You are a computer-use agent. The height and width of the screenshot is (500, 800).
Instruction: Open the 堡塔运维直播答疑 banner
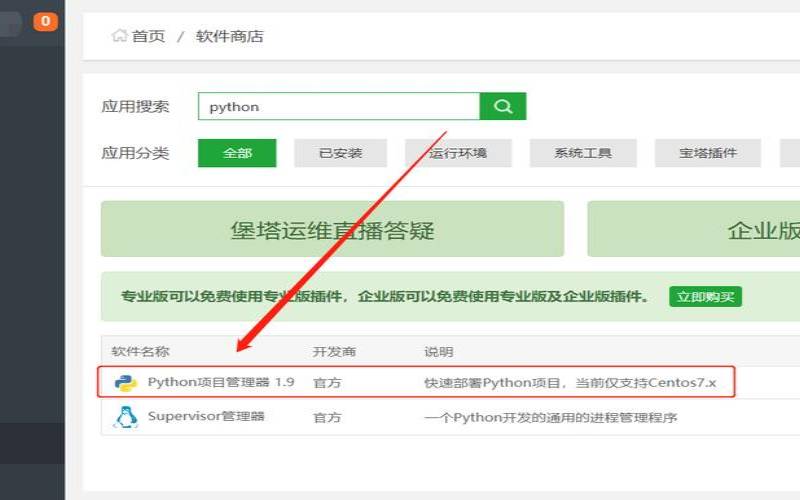332,229
